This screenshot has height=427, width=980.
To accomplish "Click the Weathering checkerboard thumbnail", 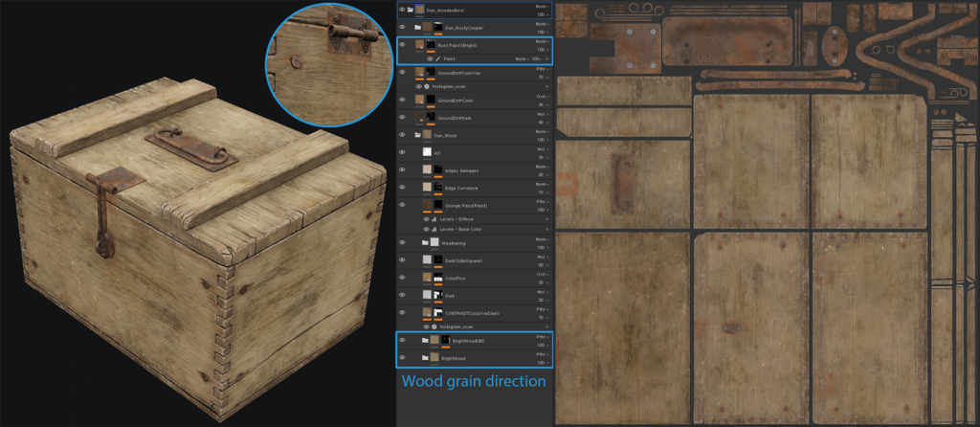I will (x=434, y=242).
